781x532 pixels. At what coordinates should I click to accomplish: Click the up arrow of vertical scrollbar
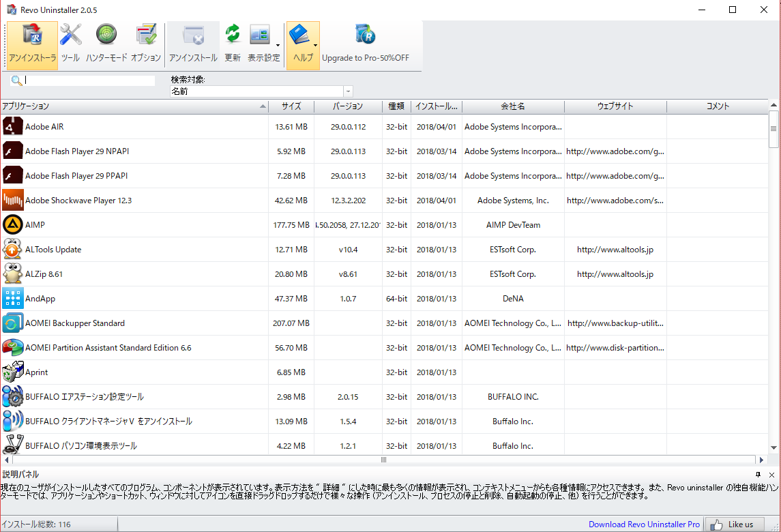coord(773,105)
